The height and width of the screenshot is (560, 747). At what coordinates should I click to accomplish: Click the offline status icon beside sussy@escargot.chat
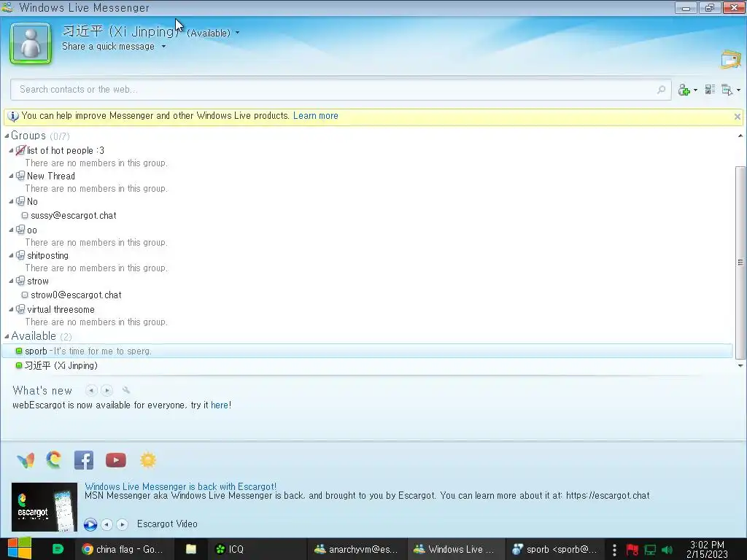(25, 215)
